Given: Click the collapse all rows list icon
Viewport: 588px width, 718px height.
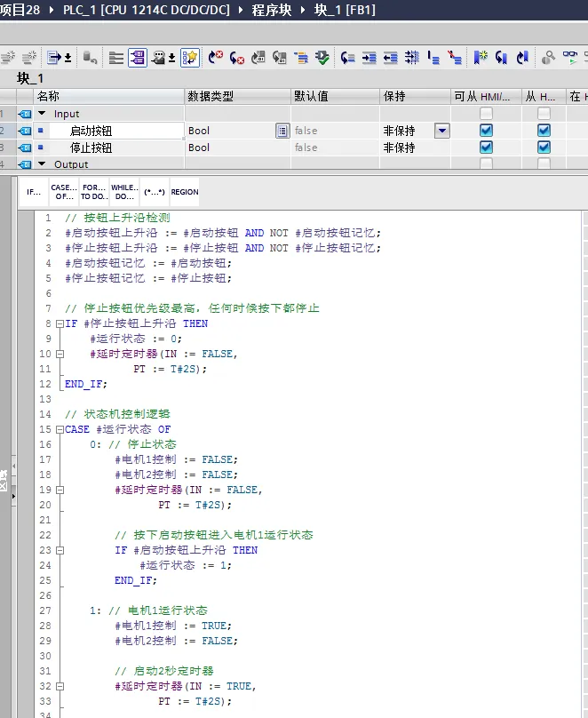Looking at the screenshot, I should 116,58.
